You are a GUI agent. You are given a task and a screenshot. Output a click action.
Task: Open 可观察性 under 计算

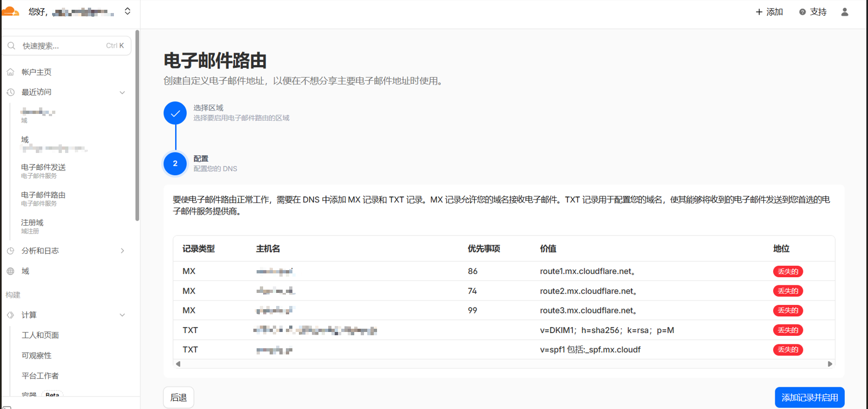[36, 355]
